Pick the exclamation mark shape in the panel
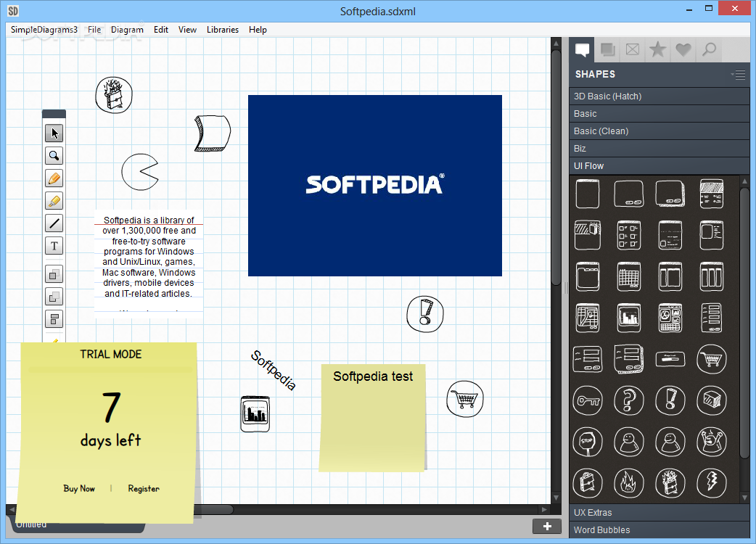Screen dimensions: 756x544 (x=670, y=400)
